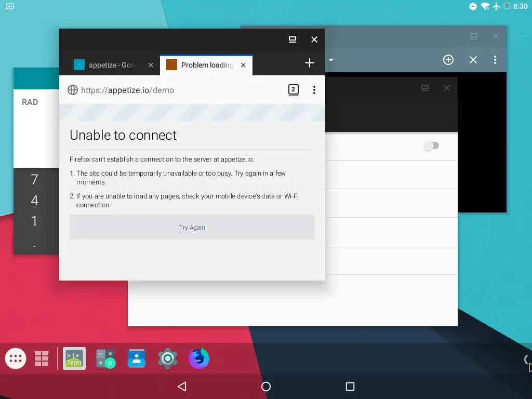This screenshot has width=532, height=399.
Task: Close the settings window behind Firefox
Action: pos(447,88)
